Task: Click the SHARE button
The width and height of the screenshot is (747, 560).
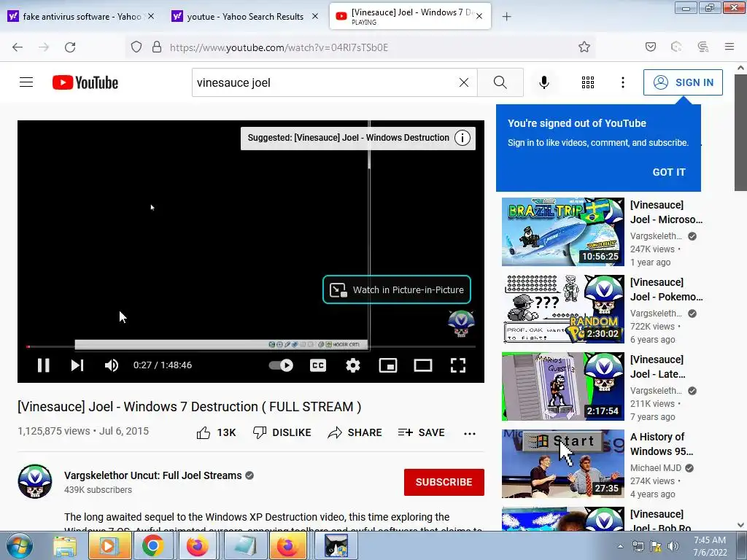Action: click(x=355, y=432)
